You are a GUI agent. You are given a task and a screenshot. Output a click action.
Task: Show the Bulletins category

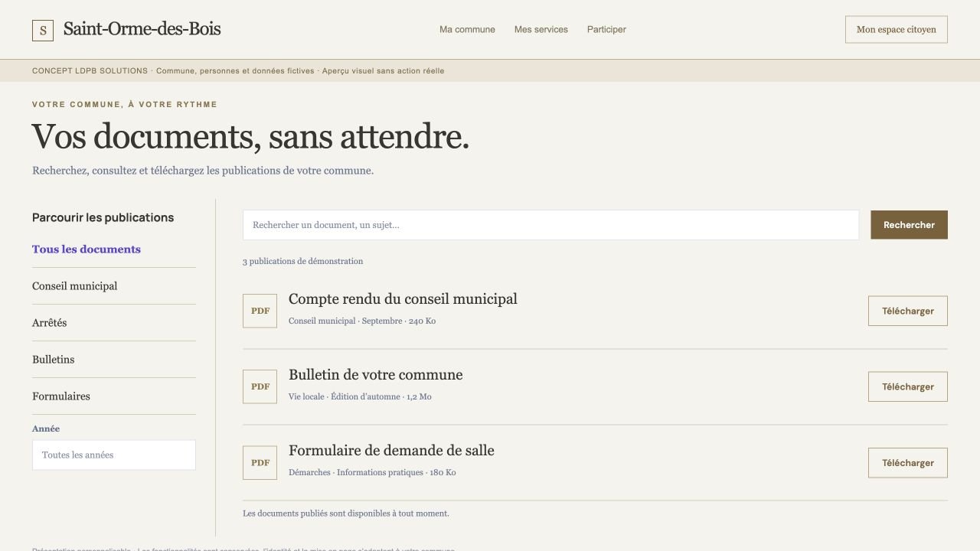(x=54, y=360)
